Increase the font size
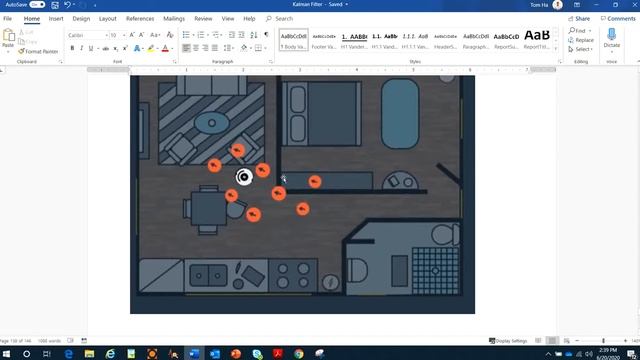 click(132, 35)
